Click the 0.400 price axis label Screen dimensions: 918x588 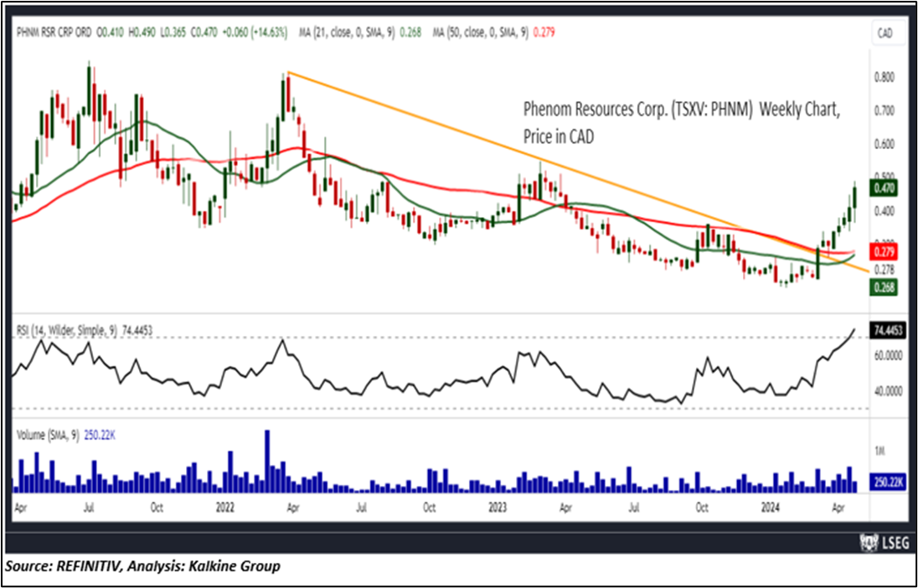click(884, 211)
